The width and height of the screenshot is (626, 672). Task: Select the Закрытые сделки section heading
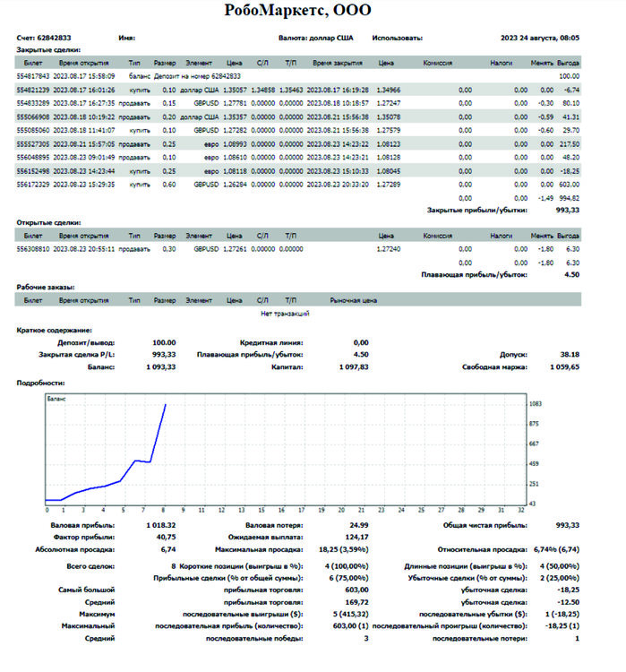(x=48, y=49)
